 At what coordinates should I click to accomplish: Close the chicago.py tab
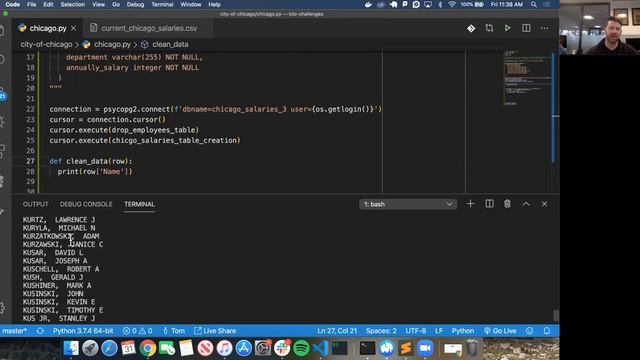[x=73, y=28]
